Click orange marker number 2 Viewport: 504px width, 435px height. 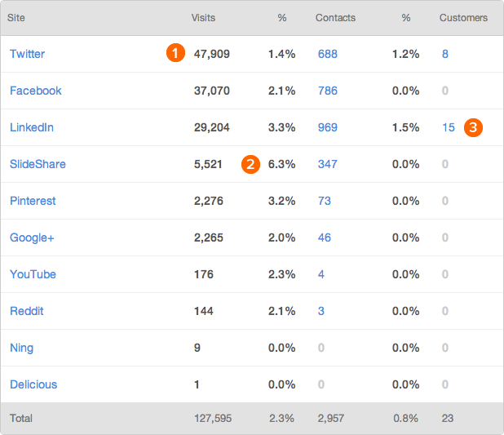(250, 164)
